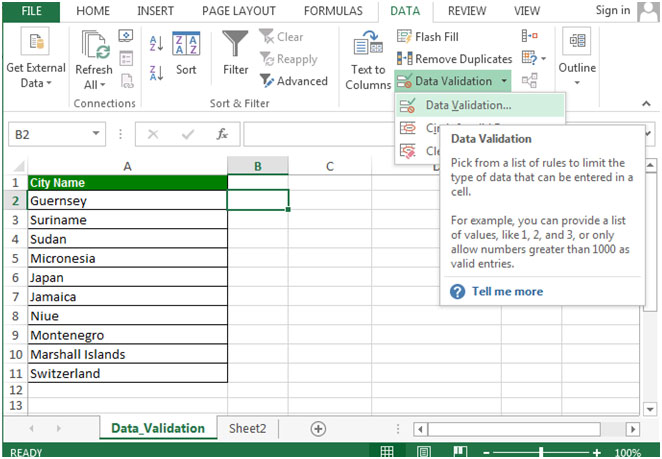
Task: Click the Relationships icon
Action: click(x=529, y=80)
